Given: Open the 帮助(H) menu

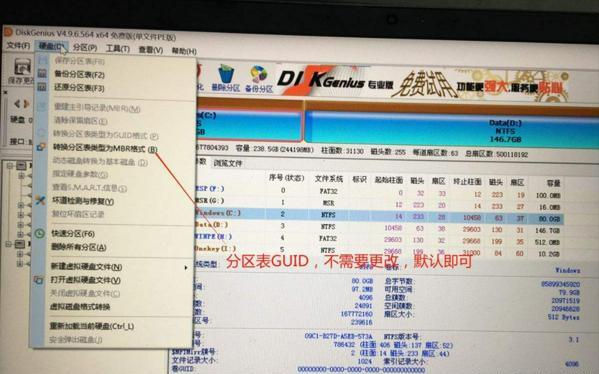Looking at the screenshot, I should point(184,51).
